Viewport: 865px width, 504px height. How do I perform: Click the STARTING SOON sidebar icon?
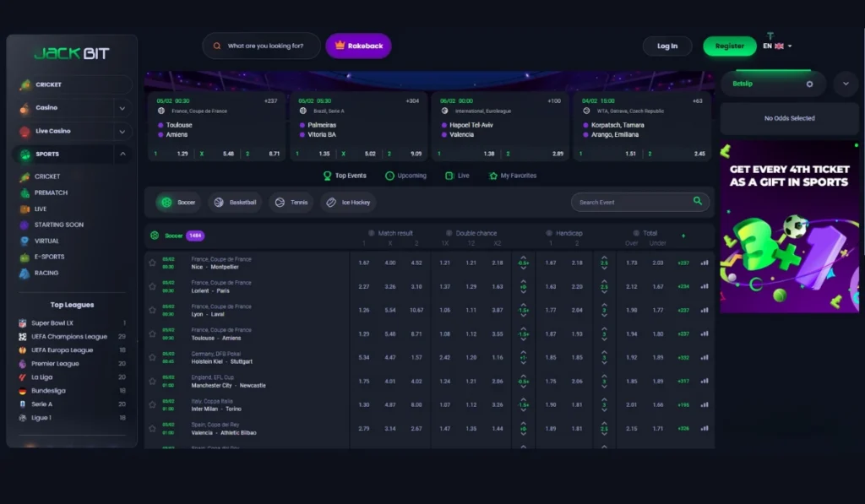pos(24,225)
